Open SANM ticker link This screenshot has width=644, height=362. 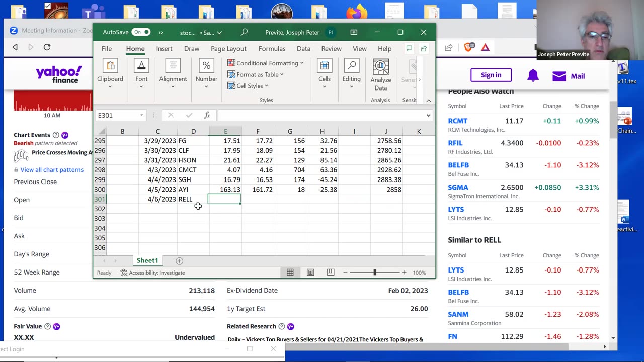[458, 314]
